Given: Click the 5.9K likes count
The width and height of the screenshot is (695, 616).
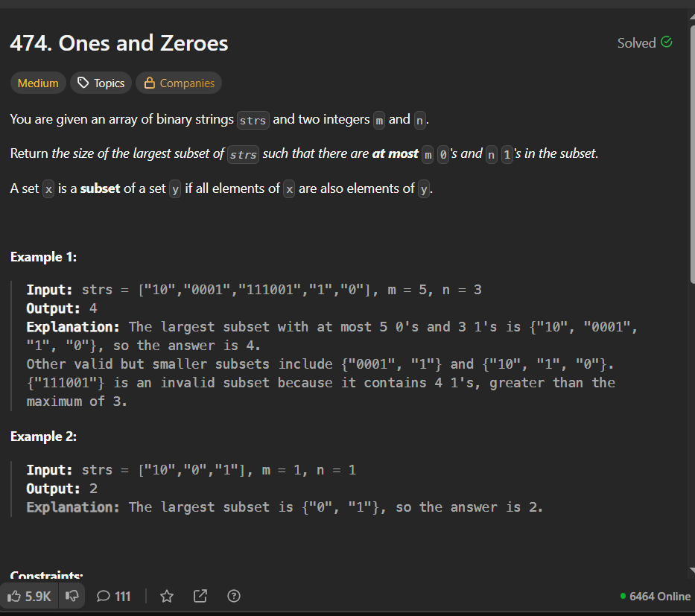Looking at the screenshot, I should click(x=38, y=597).
